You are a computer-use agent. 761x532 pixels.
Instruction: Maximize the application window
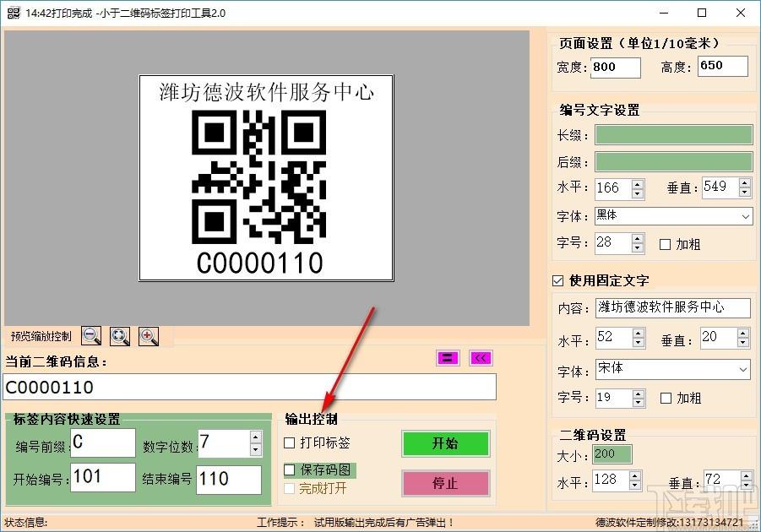tap(702, 14)
